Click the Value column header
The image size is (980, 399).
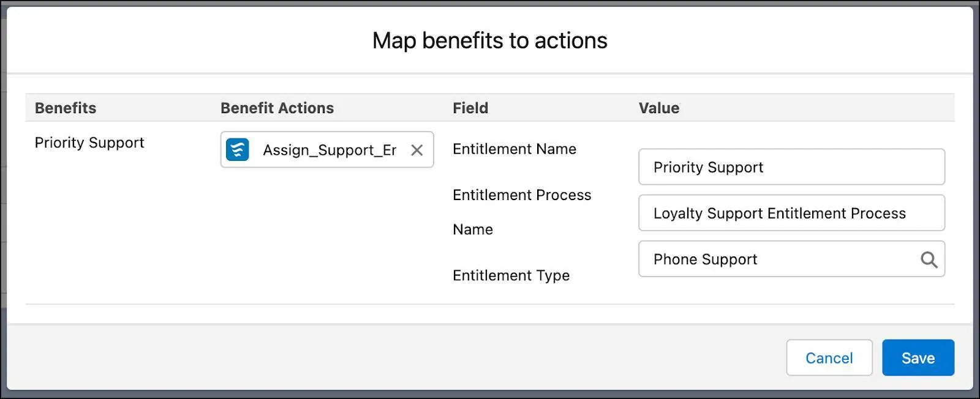click(659, 108)
